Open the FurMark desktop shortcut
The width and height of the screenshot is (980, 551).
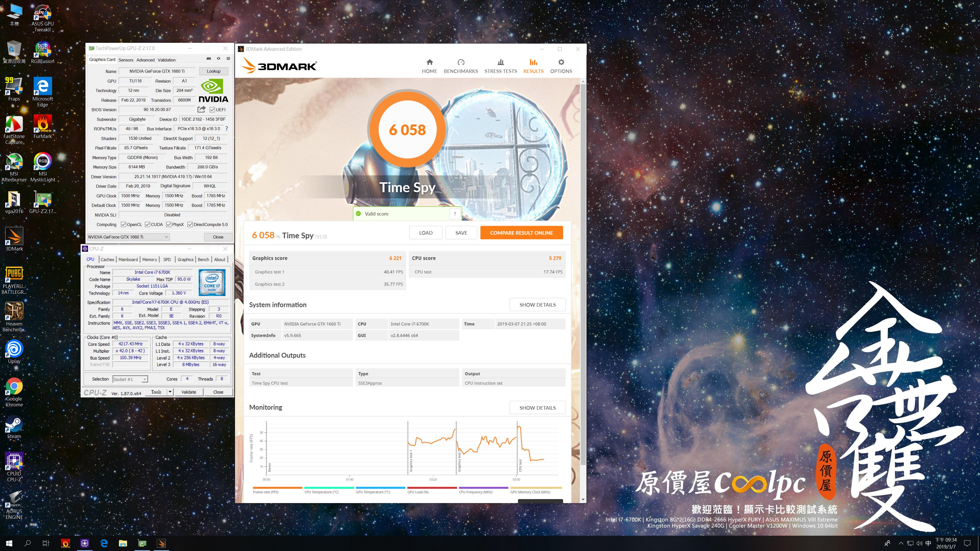(x=43, y=127)
